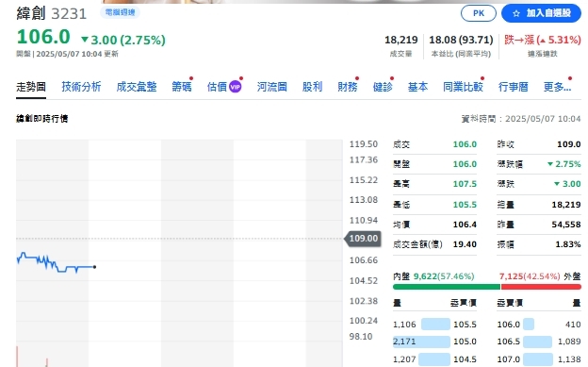
Task: Select the 基本 tab
Action: pos(417,87)
